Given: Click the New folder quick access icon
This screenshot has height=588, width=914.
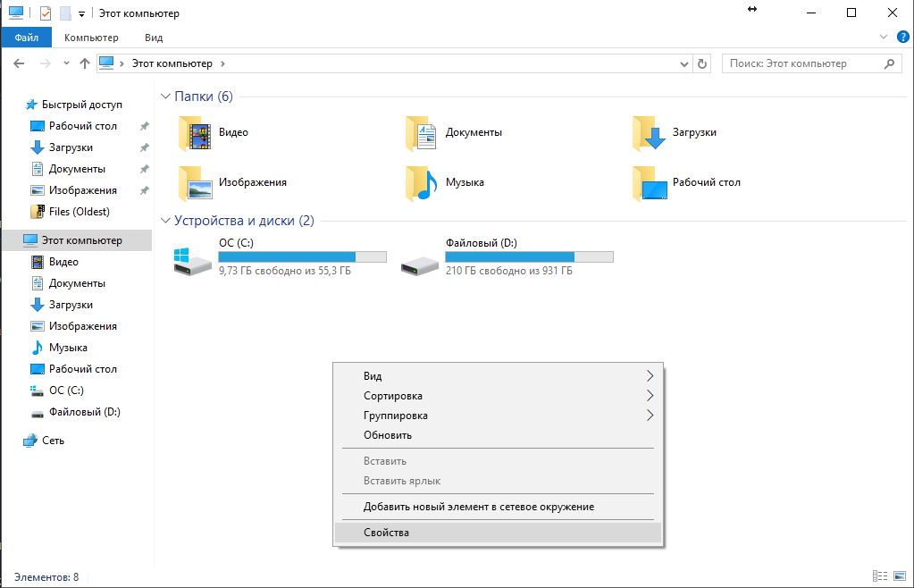Looking at the screenshot, I should 65,13.
